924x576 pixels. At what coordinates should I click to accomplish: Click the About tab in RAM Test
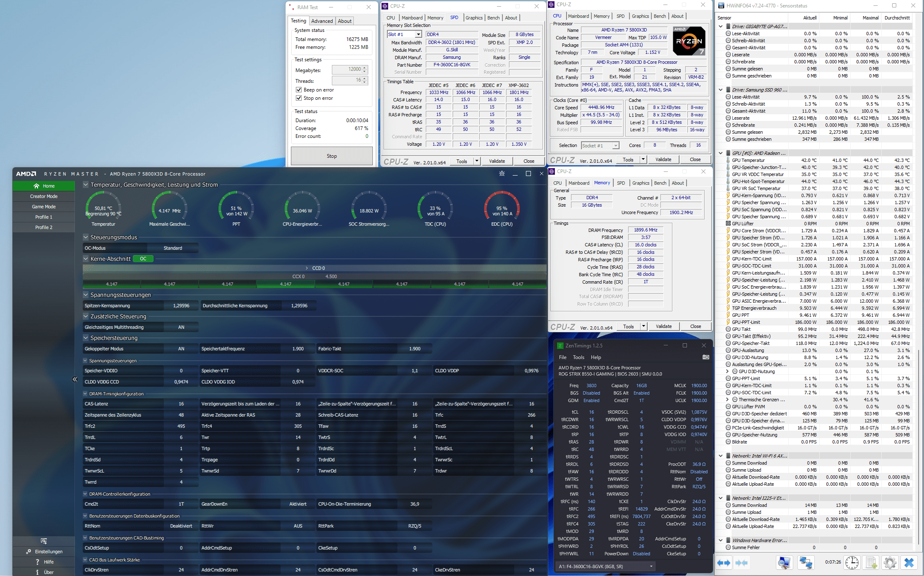(345, 21)
